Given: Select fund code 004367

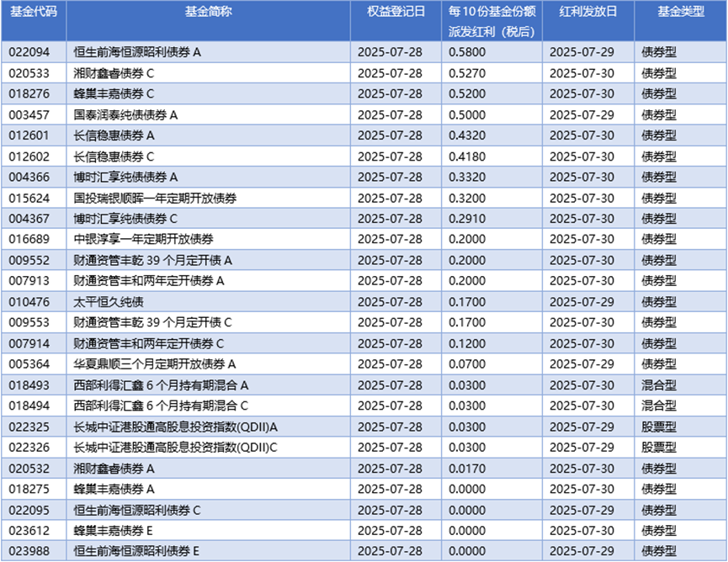Looking at the screenshot, I should pyautogui.click(x=29, y=219).
